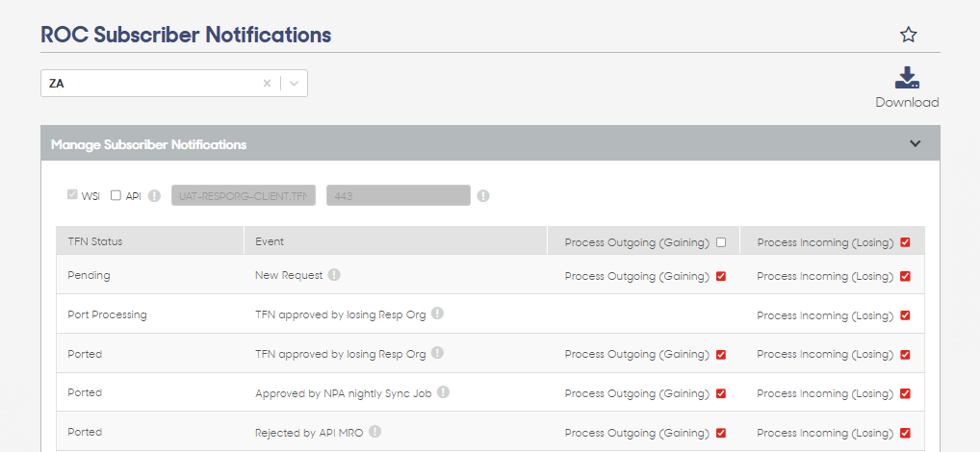Click info icon next to API checkbox
This screenshot has height=452, width=980.
click(x=154, y=196)
